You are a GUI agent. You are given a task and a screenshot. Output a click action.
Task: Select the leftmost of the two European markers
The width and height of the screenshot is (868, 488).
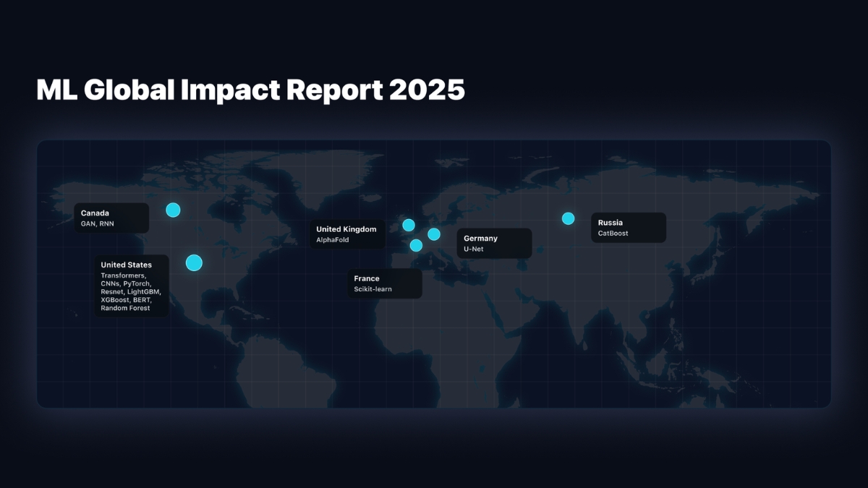(409, 224)
